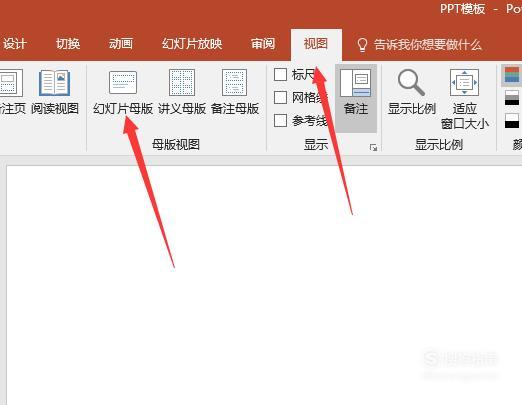Click the Tell Me search field (告诉我你想要做什么)

[x=428, y=45]
